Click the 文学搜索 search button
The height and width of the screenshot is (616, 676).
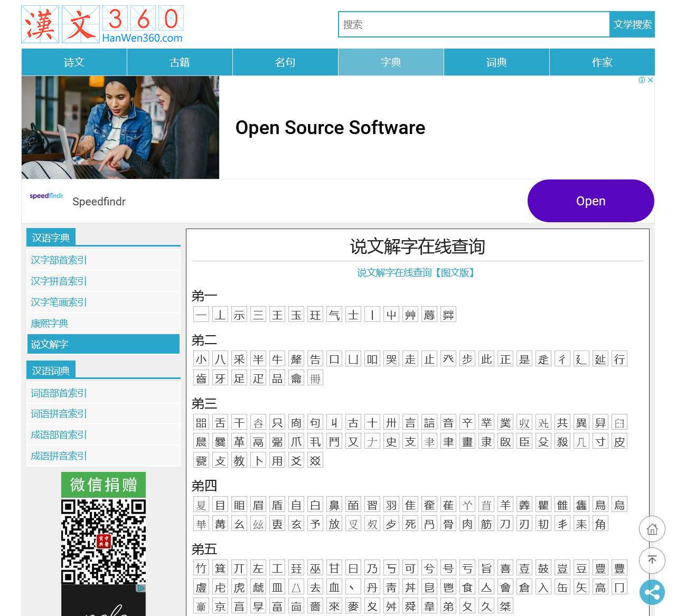coord(632,25)
